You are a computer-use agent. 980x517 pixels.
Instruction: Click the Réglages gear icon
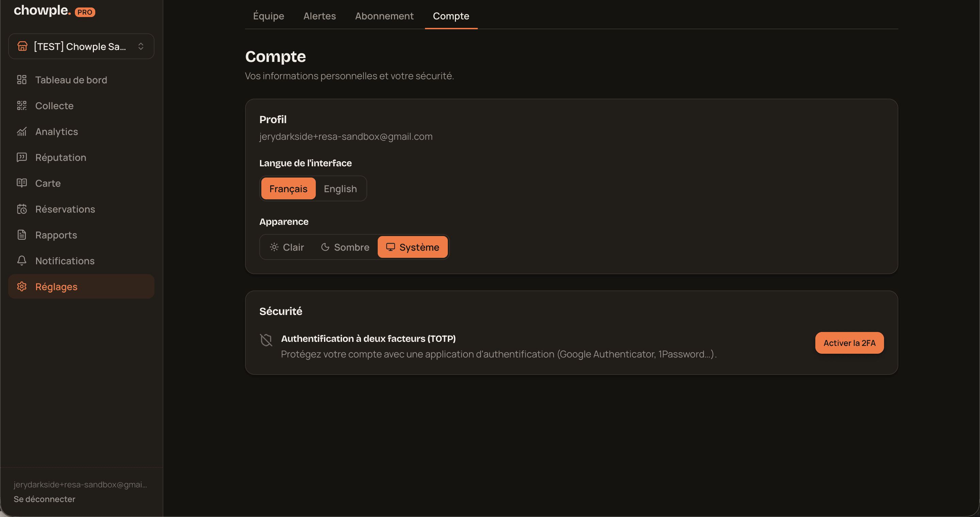pyautogui.click(x=22, y=287)
